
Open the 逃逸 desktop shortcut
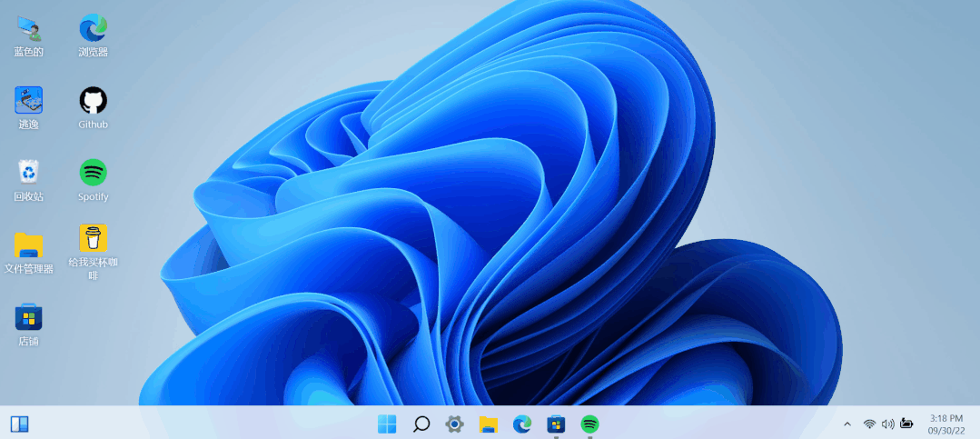pyautogui.click(x=28, y=101)
